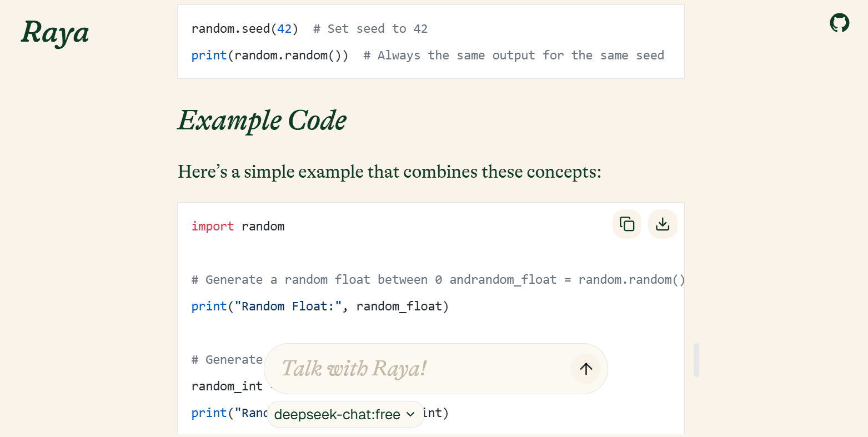Image resolution: width=868 pixels, height=437 pixels.
Task: Click the 'Always the same output' comment
Action: [514, 56]
